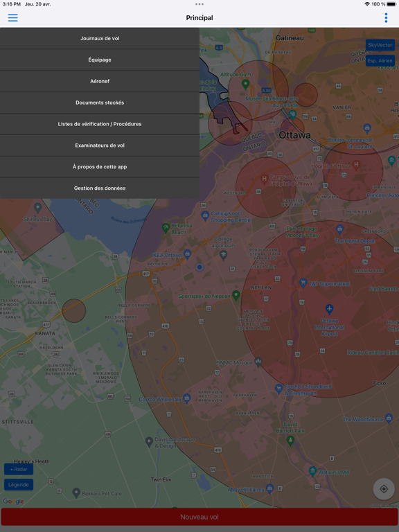
Task: Tap the Twin Elm label
Action: [x=161, y=479]
